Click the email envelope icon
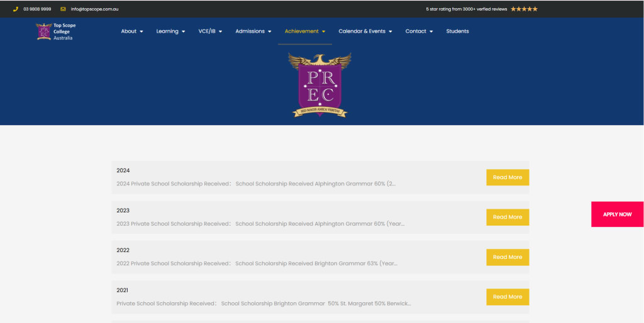The image size is (644, 323). tap(63, 9)
